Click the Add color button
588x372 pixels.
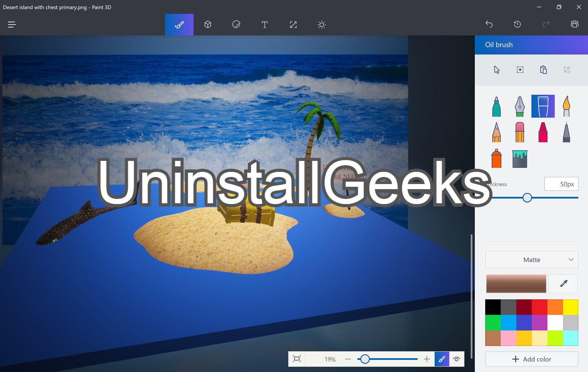pyautogui.click(x=532, y=359)
